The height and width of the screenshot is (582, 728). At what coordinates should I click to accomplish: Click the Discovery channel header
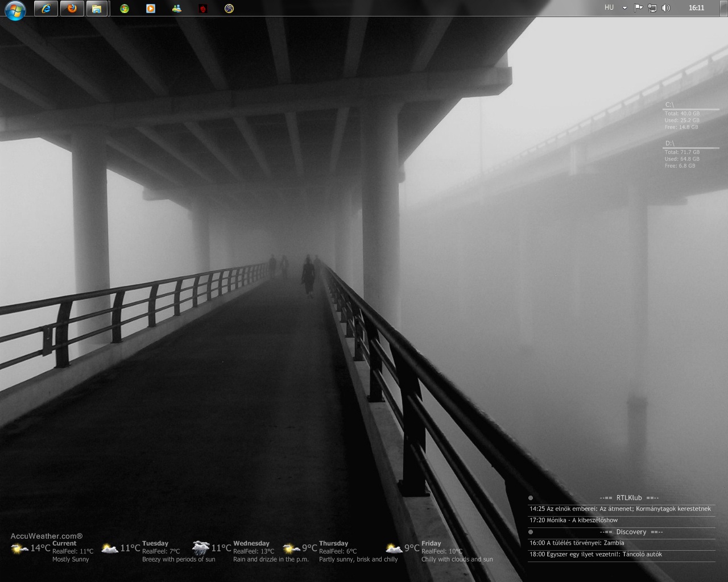click(x=631, y=532)
